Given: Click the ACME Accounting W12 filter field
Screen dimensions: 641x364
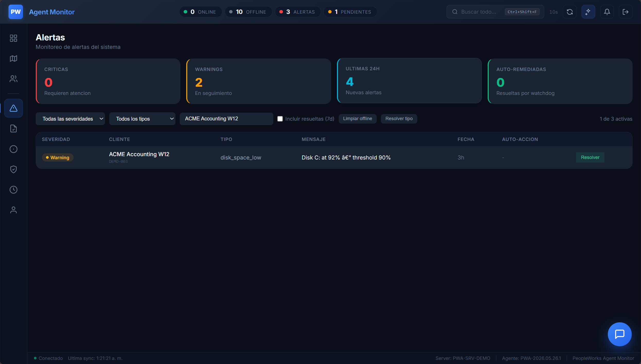Looking at the screenshot, I should [226, 119].
